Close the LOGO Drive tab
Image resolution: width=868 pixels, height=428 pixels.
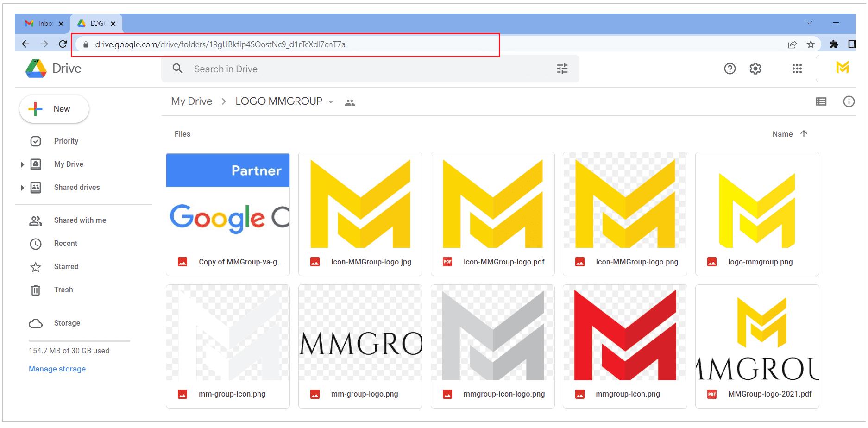point(113,24)
